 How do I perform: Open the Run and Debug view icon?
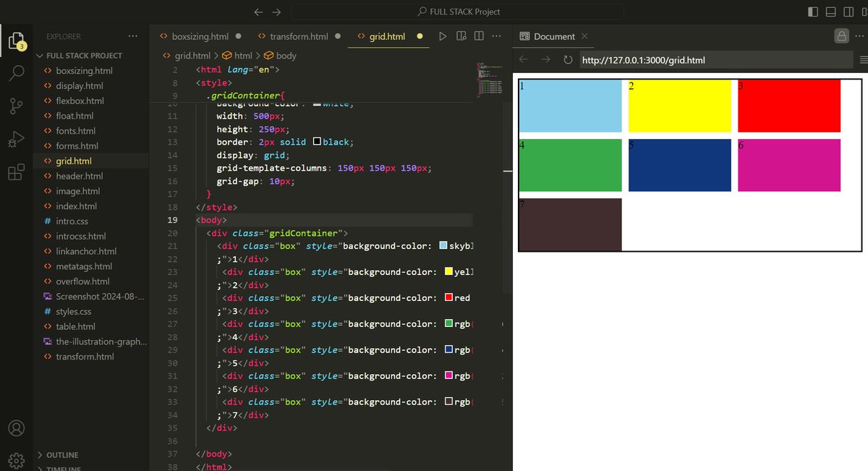click(x=16, y=139)
